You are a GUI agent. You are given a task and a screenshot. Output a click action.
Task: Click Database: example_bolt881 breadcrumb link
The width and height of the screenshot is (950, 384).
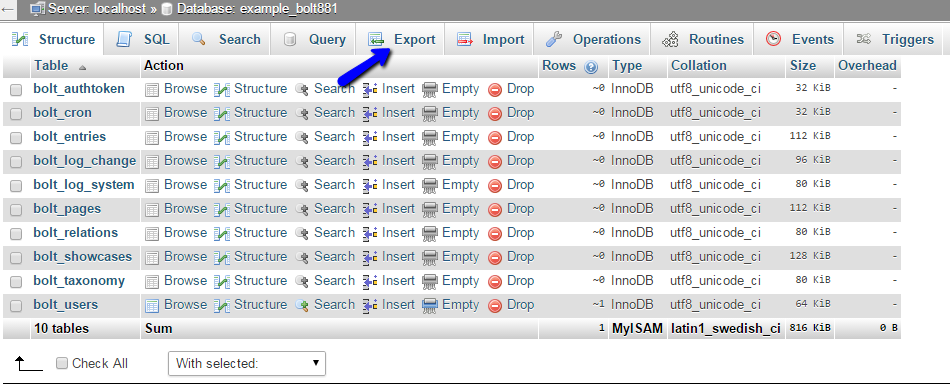(256, 8)
